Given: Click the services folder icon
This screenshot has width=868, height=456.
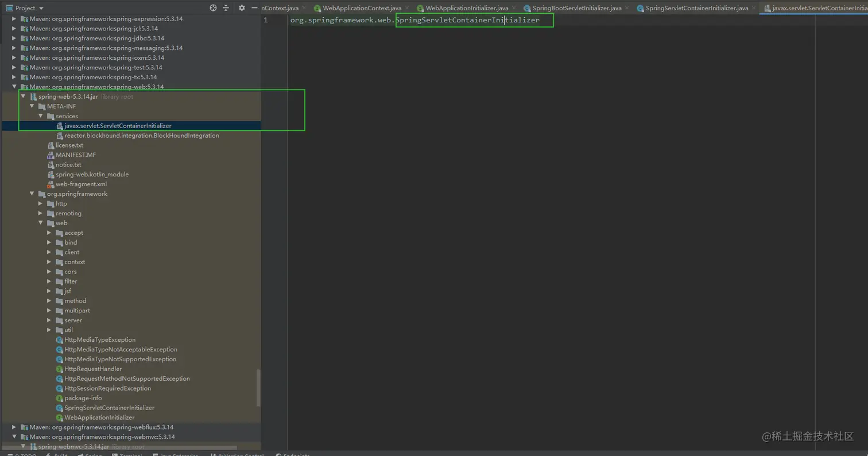Looking at the screenshot, I should click(x=51, y=116).
